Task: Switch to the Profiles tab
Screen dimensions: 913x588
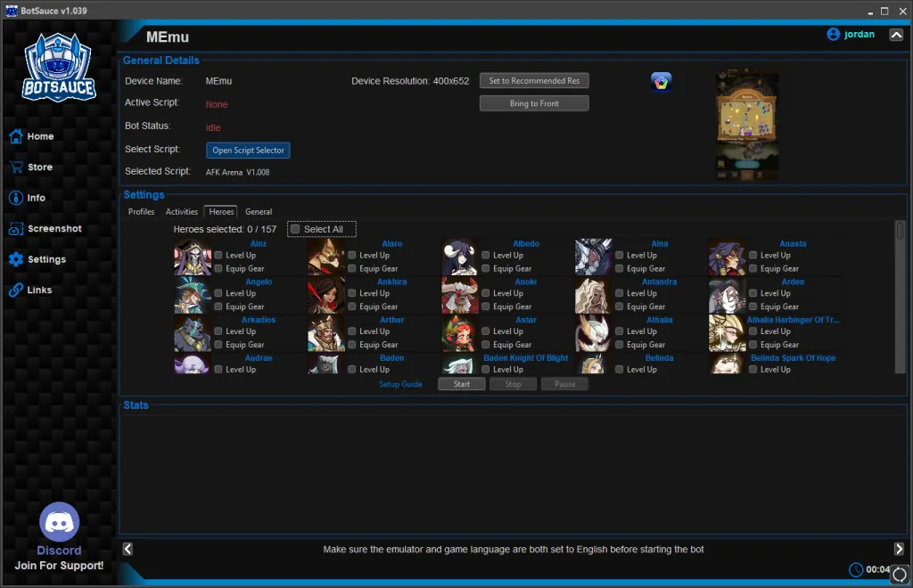Action: (142, 212)
